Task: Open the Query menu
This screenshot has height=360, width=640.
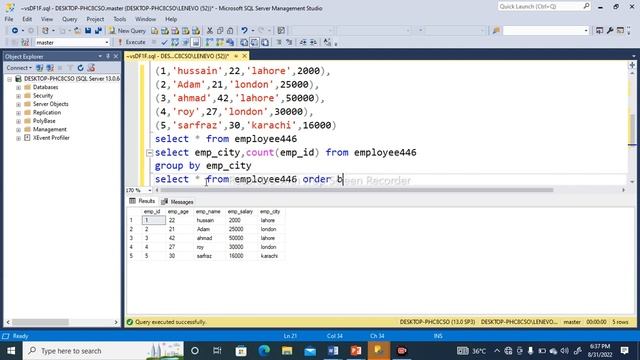Action: 69,19
